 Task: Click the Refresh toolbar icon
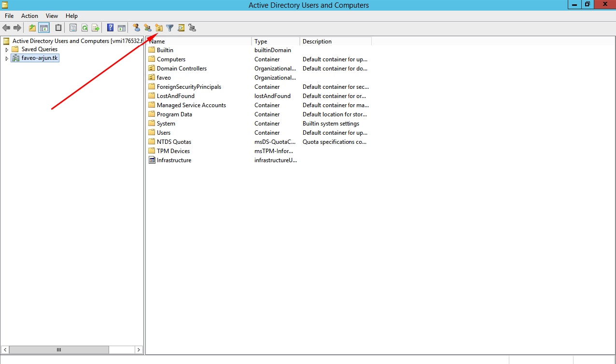84,28
